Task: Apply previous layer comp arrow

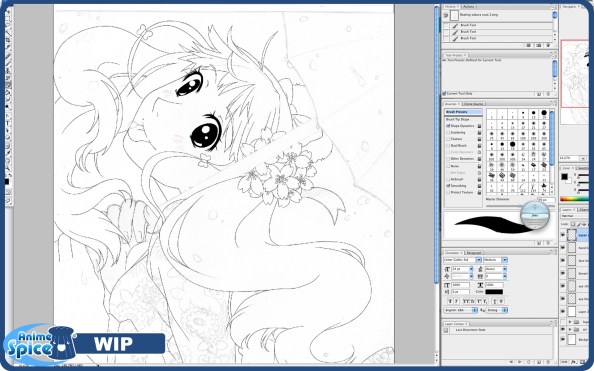Action: point(511,362)
